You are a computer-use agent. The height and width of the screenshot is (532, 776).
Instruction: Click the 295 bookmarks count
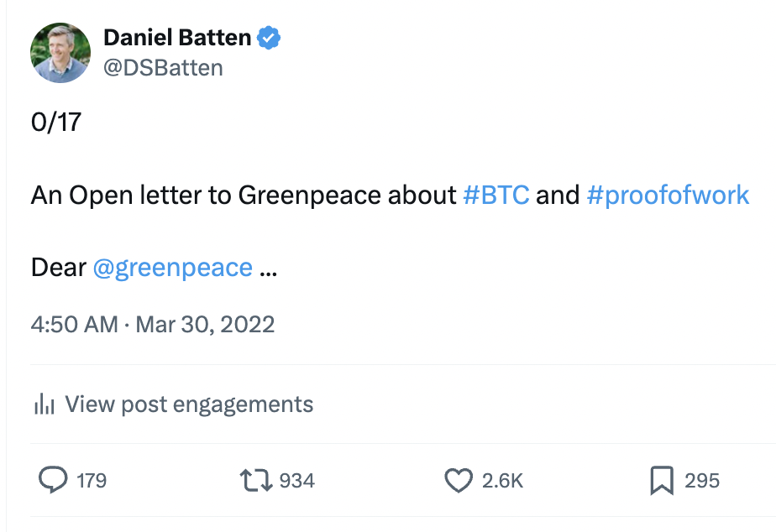coord(702,480)
